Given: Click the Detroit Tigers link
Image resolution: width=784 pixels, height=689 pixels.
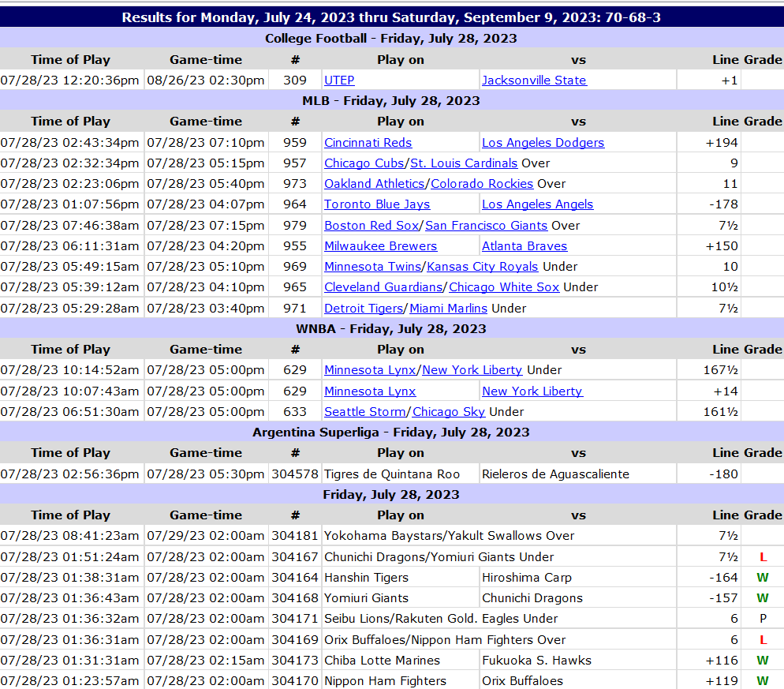Looking at the screenshot, I should 364,309.
